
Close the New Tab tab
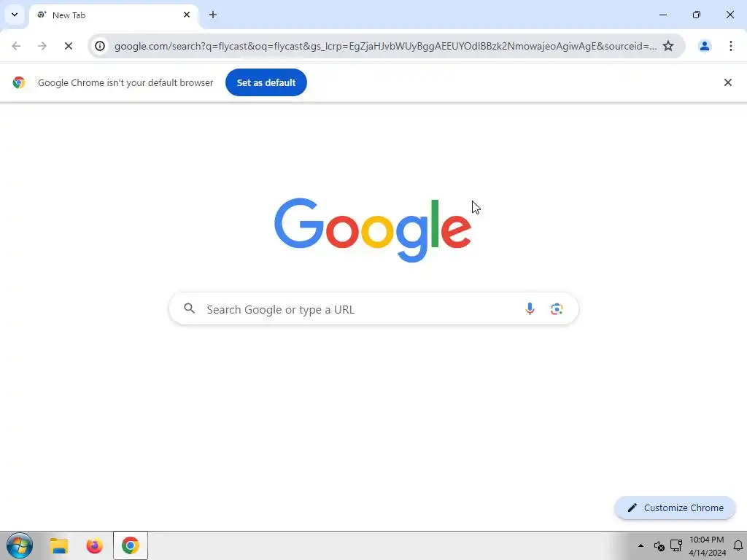[x=187, y=15]
